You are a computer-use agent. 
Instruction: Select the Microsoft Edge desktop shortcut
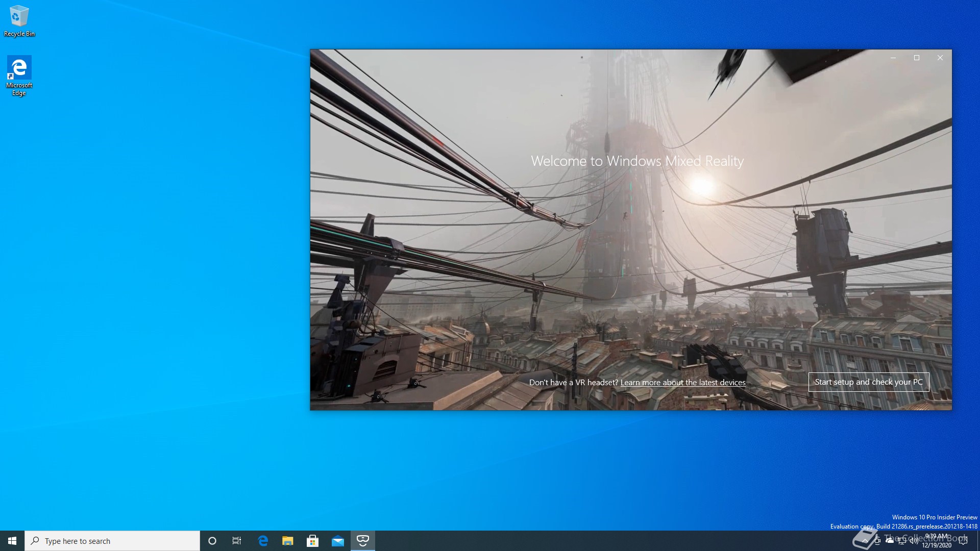tap(19, 76)
